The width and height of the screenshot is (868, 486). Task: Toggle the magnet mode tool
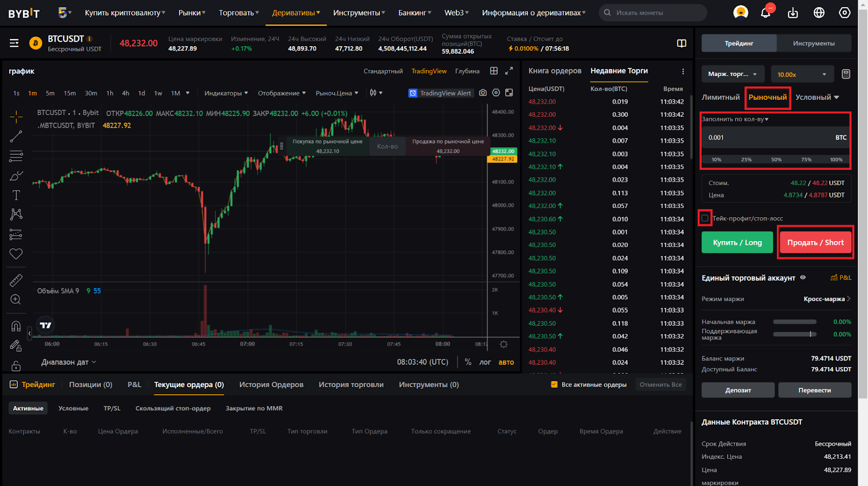point(16,326)
